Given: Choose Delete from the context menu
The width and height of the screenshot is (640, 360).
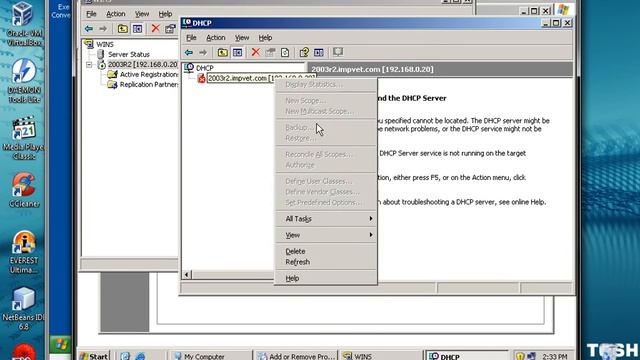Looking at the screenshot, I should (326, 251).
